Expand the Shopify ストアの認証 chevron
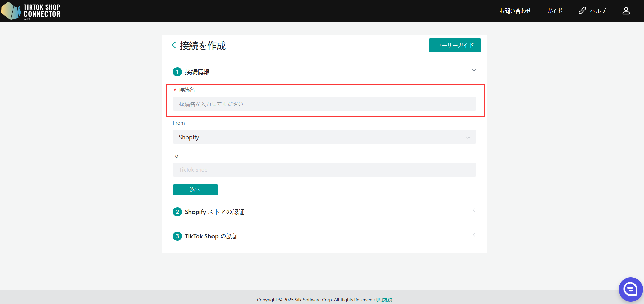The height and width of the screenshot is (304, 644). [474, 210]
